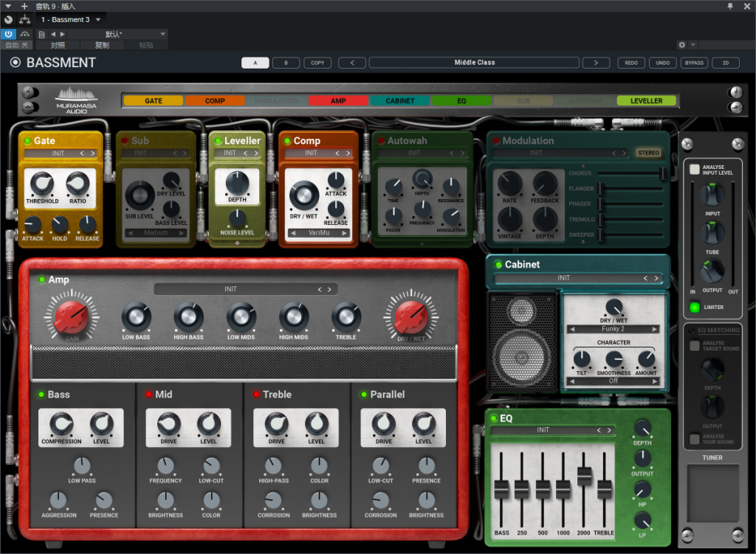The height and width of the screenshot is (554, 756).
Task: Toggle the Limiter switch
Action: 694,307
